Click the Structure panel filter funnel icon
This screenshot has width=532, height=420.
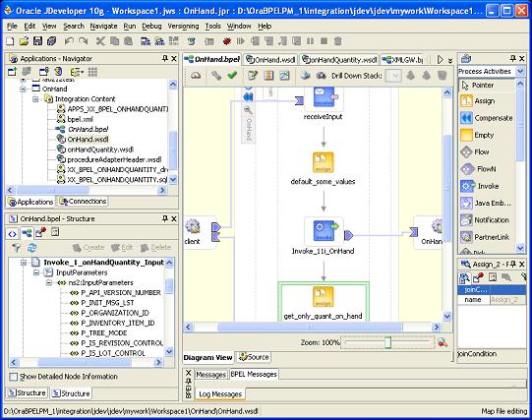(x=16, y=248)
